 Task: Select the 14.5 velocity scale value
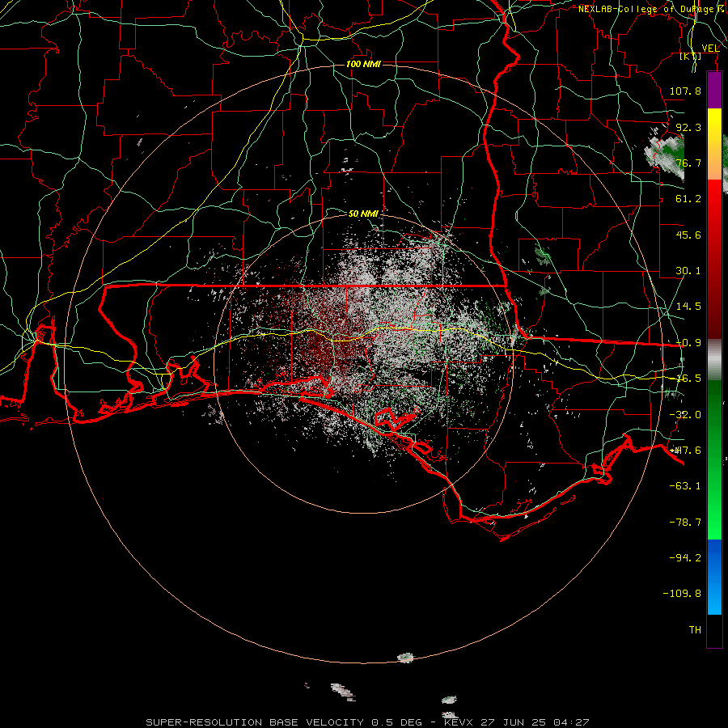(688, 307)
